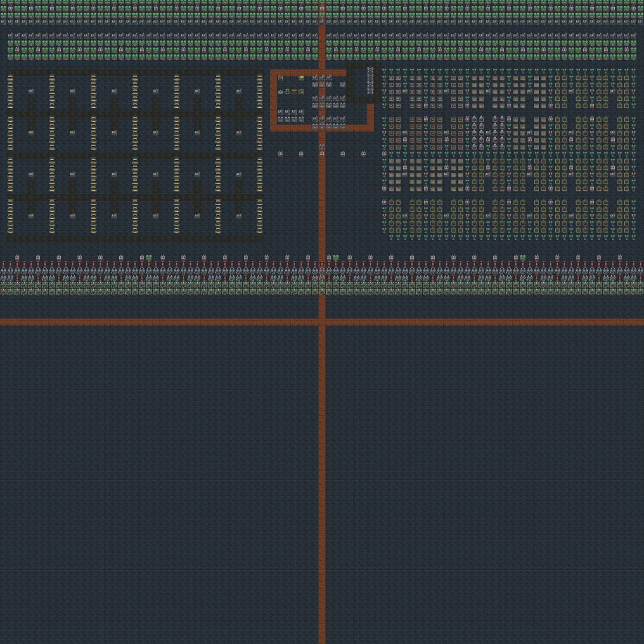The width and height of the screenshot is (644, 644).
Task: Select the orange dish item in walled room
Action: pyautogui.click(x=294, y=92)
